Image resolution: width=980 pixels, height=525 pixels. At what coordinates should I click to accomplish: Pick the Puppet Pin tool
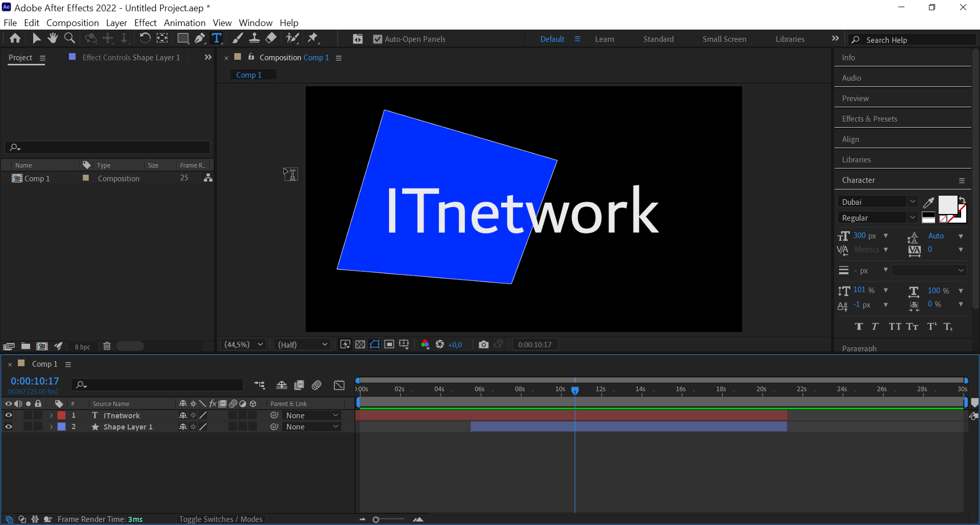coord(313,38)
